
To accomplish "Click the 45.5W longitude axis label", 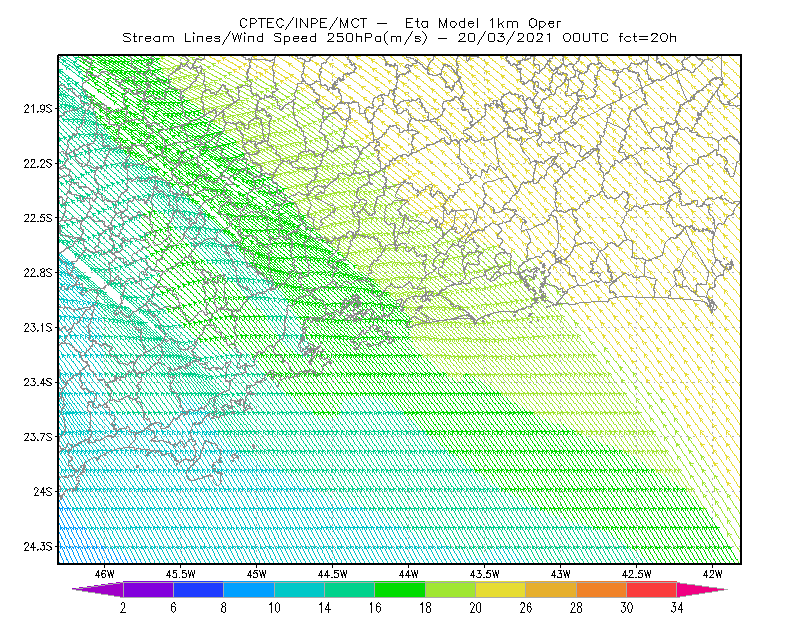I will (180, 574).
